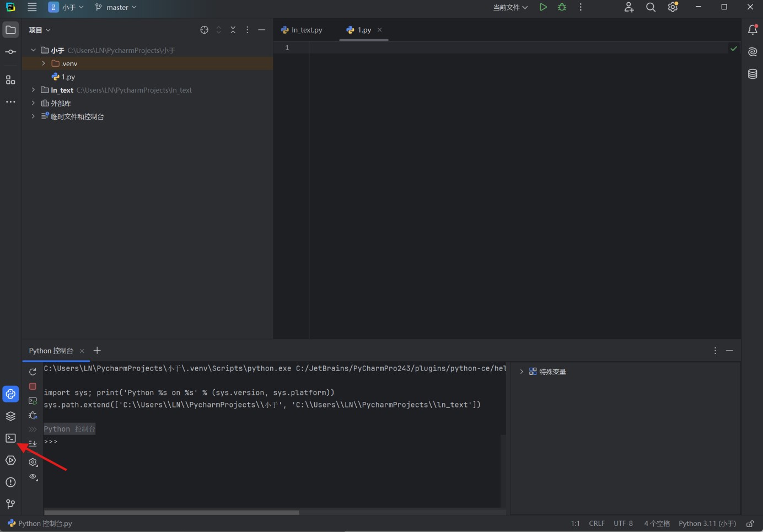Screen dimensions: 763x532
Task: Toggle read-only lock in status bar
Action: pyautogui.click(x=750, y=524)
